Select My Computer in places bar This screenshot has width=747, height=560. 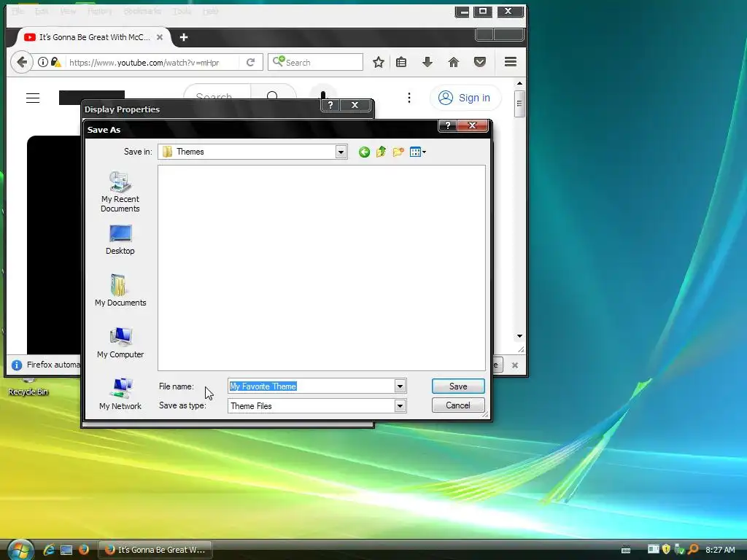point(120,343)
